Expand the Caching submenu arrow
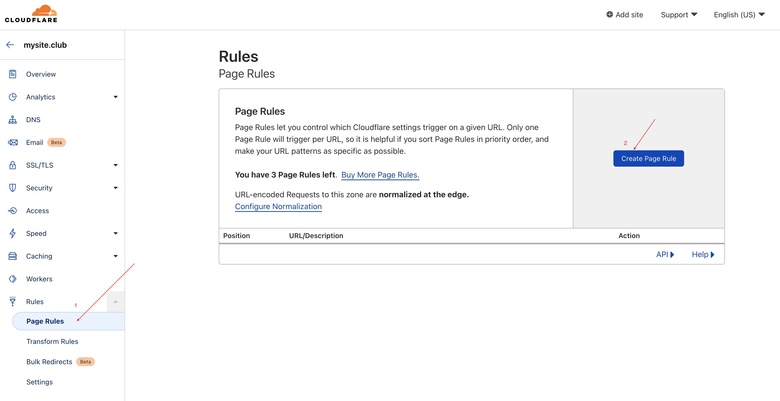780x401 pixels. 115,256
